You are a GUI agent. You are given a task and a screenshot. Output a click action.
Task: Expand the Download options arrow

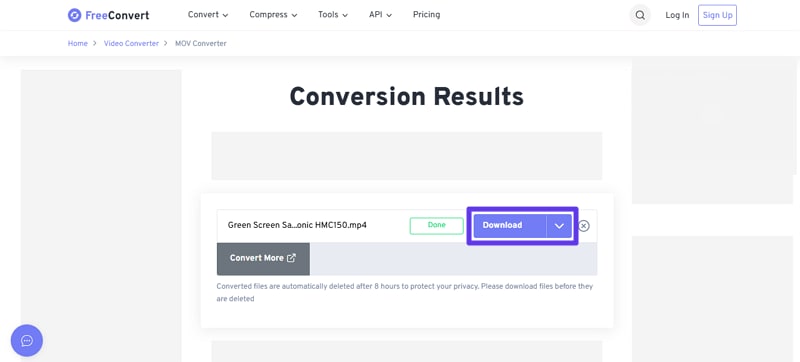pyautogui.click(x=559, y=226)
